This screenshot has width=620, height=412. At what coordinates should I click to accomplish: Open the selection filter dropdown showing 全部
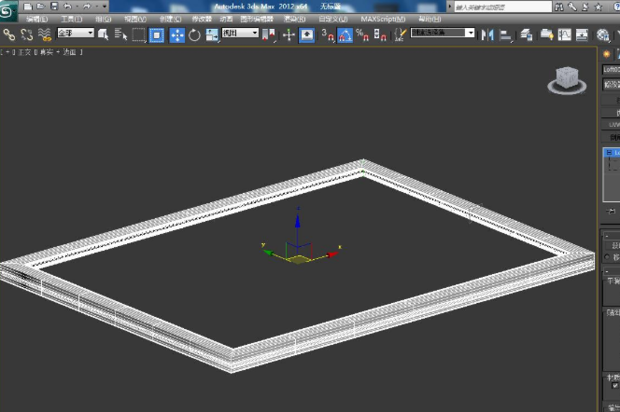76,33
